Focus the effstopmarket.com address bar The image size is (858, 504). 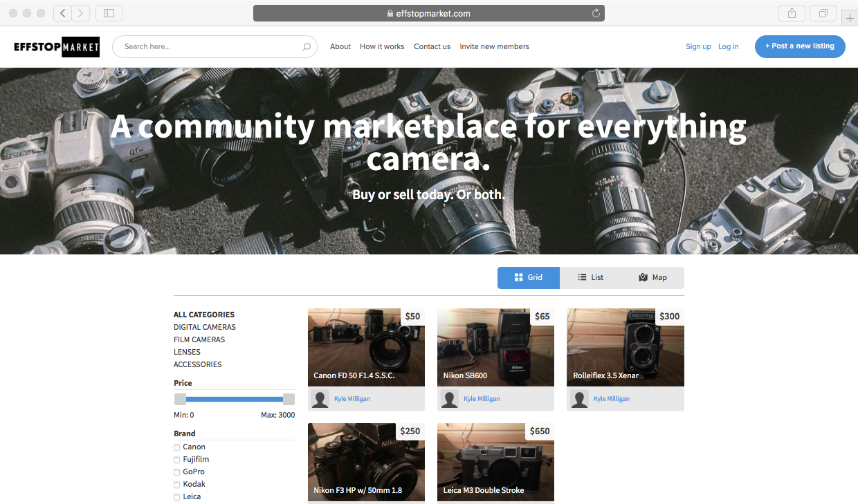pos(429,13)
